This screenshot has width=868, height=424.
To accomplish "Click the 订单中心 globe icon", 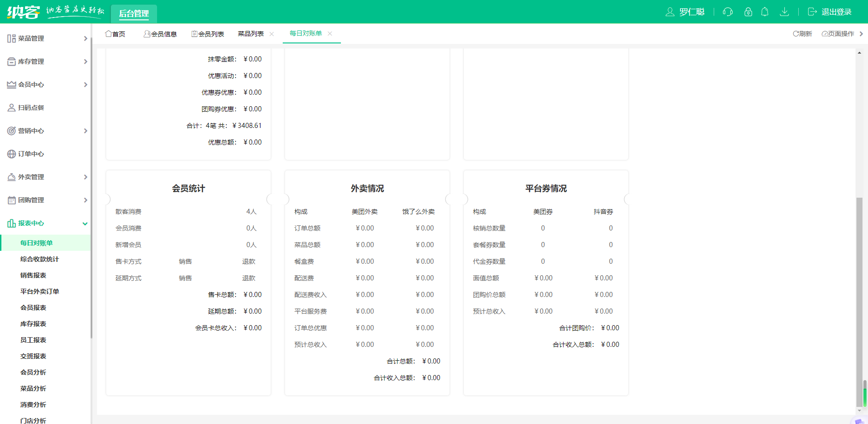I will click(12, 154).
